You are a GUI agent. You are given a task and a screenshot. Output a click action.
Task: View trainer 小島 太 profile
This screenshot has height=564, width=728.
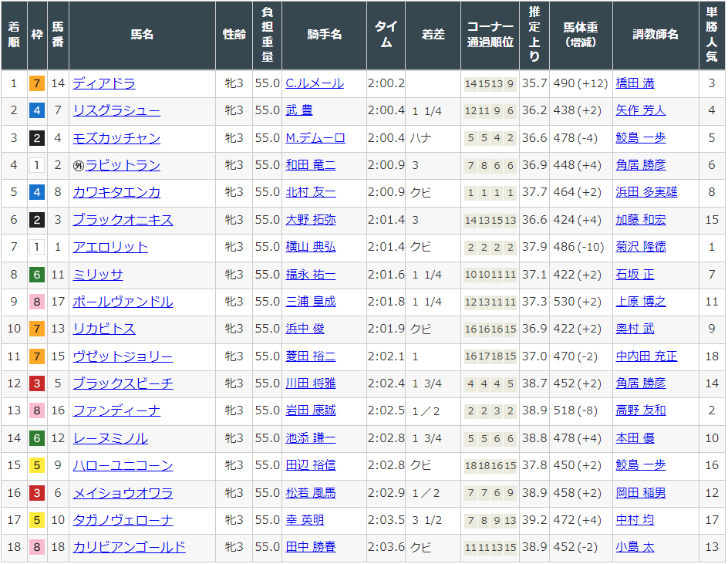click(635, 547)
